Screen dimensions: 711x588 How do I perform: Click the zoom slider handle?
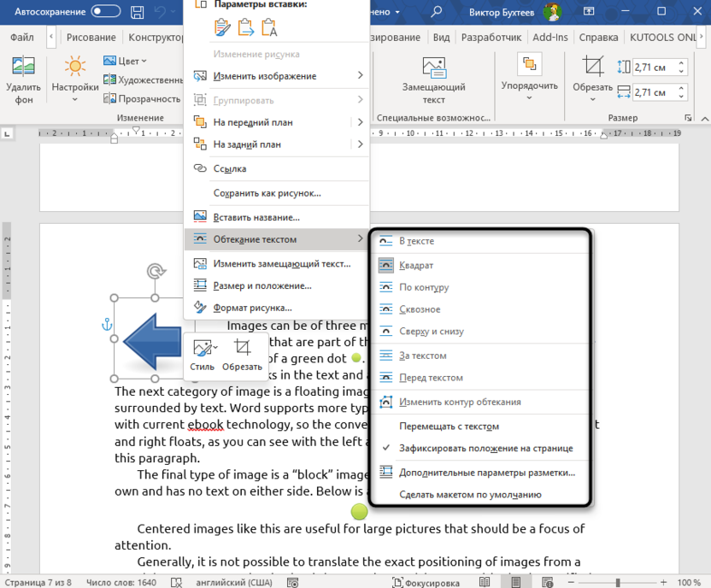coord(618,583)
